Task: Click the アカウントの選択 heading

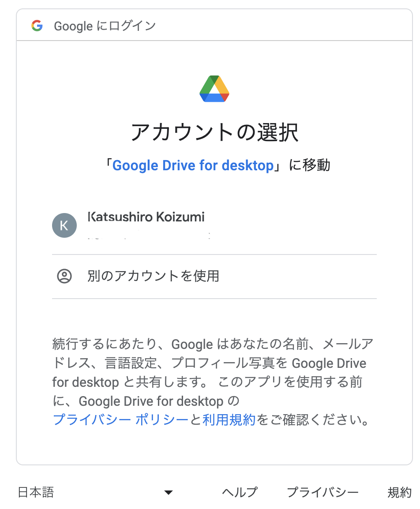Action: 214,132
